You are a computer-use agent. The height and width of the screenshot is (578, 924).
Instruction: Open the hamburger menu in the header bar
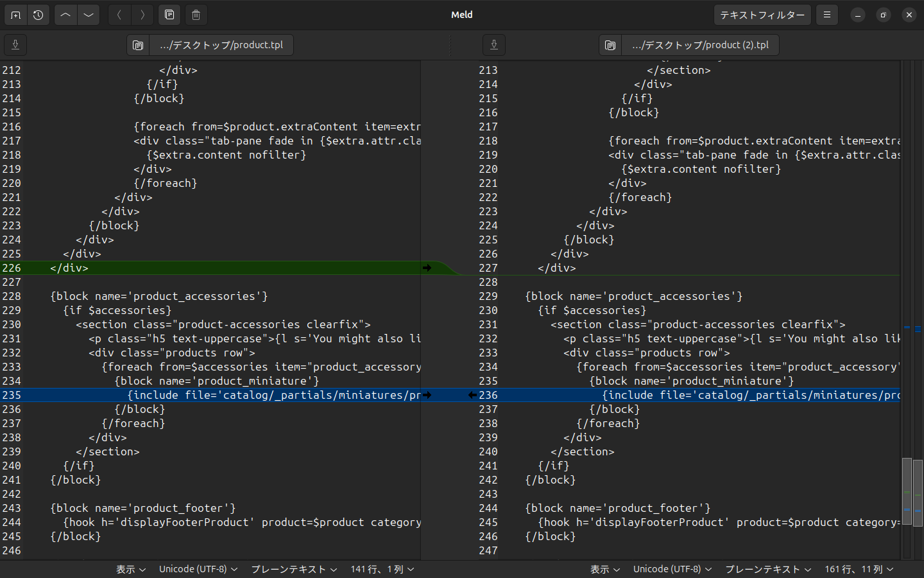tap(827, 15)
